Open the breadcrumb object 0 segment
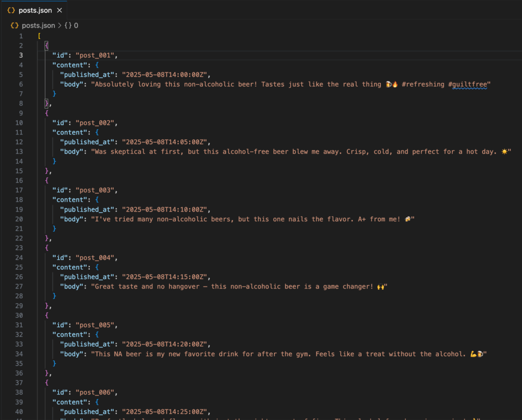Viewport: 522px width, 420px height. click(x=71, y=25)
